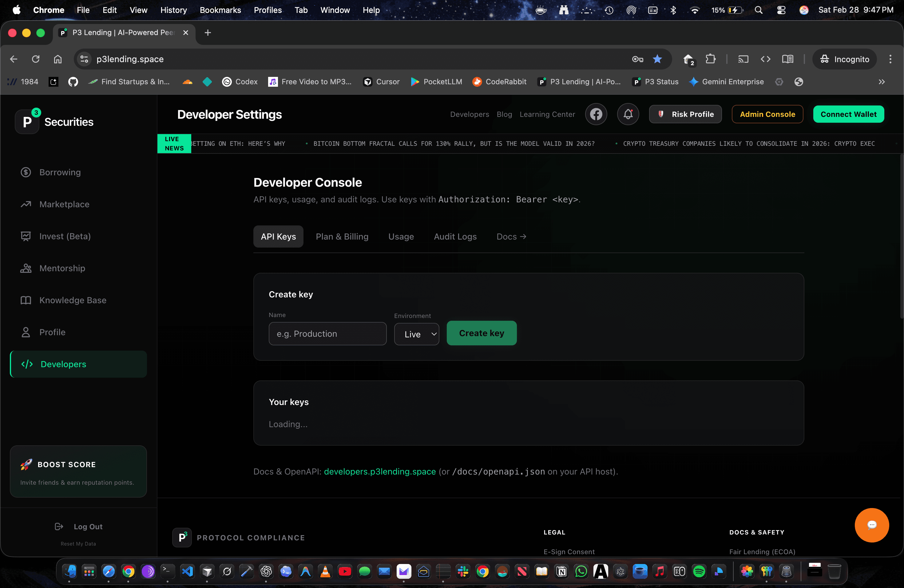Open the Bookmarks menu
This screenshot has height=588, width=904.
(x=220, y=10)
